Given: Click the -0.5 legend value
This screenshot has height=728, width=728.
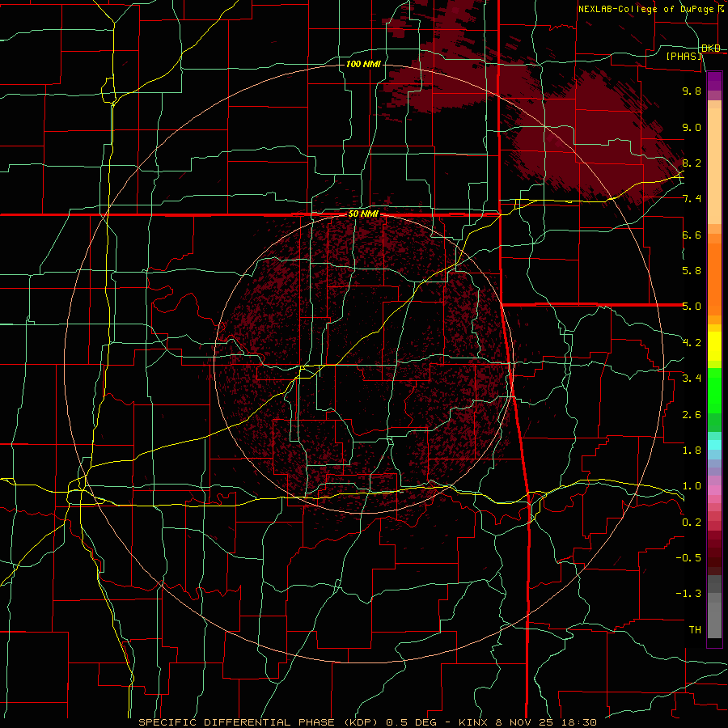Looking at the screenshot, I should pyautogui.click(x=688, y=558).
